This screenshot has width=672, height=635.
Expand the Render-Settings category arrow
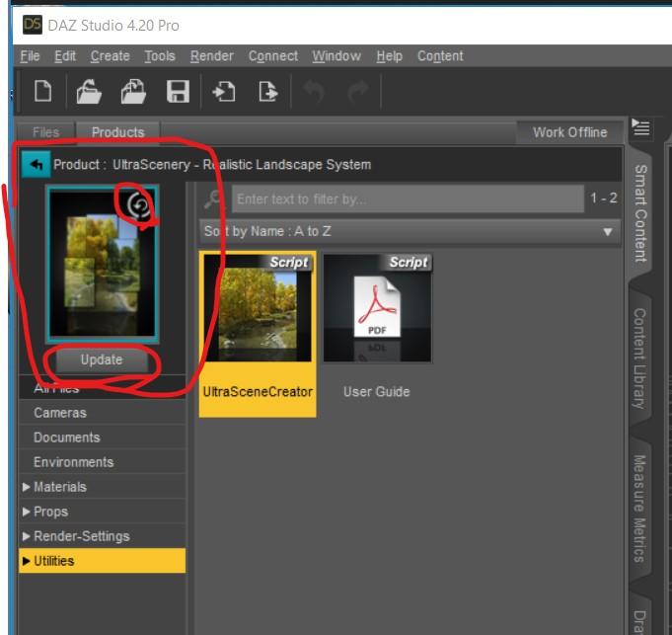[26, 536]
